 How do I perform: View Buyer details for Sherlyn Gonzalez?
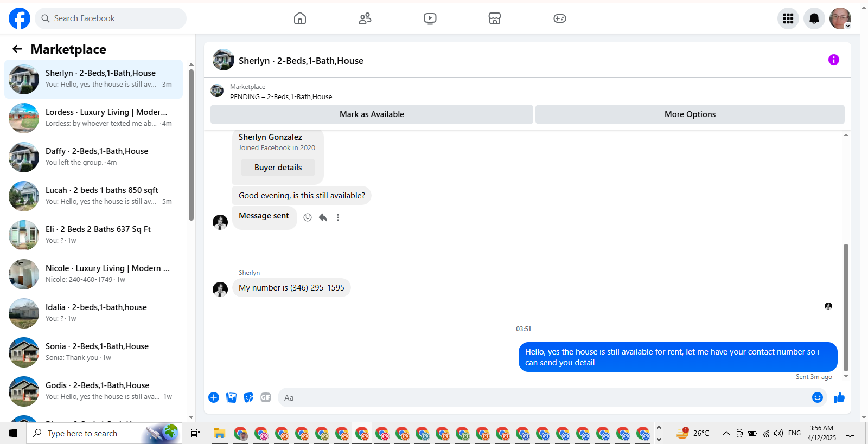tap(278, 168)
